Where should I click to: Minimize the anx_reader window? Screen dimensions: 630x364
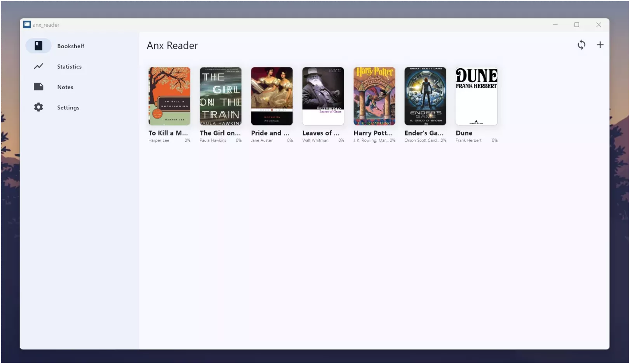[x=555, y=25]
